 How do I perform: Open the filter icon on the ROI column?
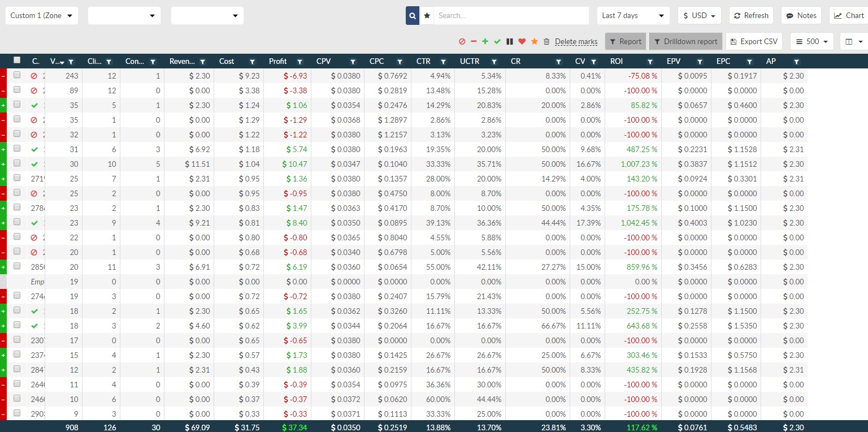pyautogui.click(x=650, y=62)
